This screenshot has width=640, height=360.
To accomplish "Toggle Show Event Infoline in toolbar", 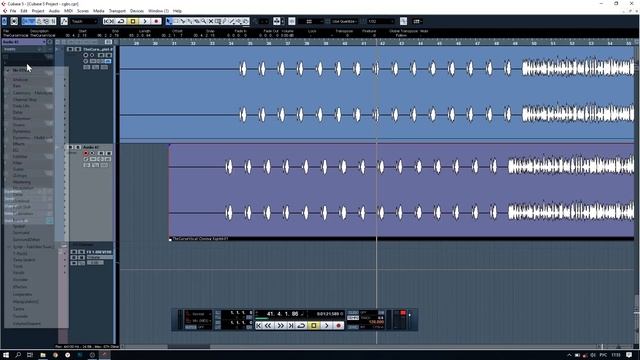I will [x=32, y=21].
